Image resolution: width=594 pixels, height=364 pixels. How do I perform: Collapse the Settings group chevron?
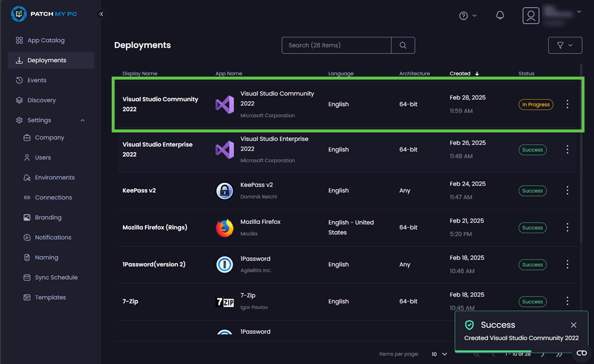tap(83, 121)
